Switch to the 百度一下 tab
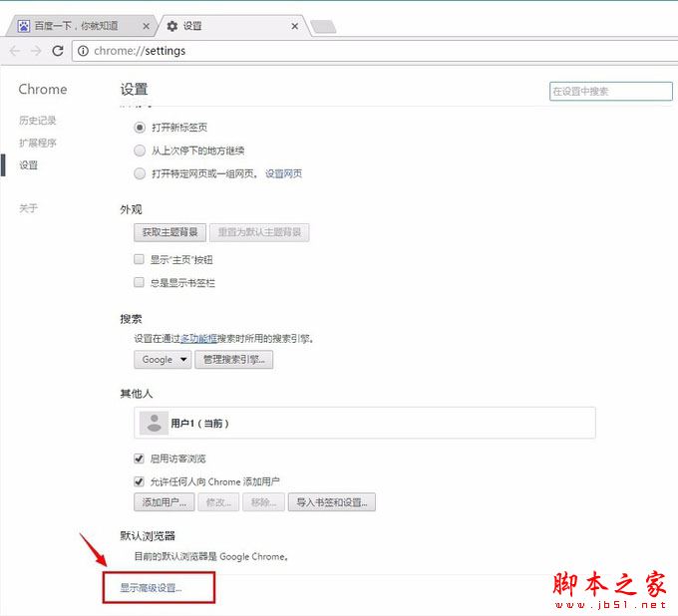 [x=82, y=26]
